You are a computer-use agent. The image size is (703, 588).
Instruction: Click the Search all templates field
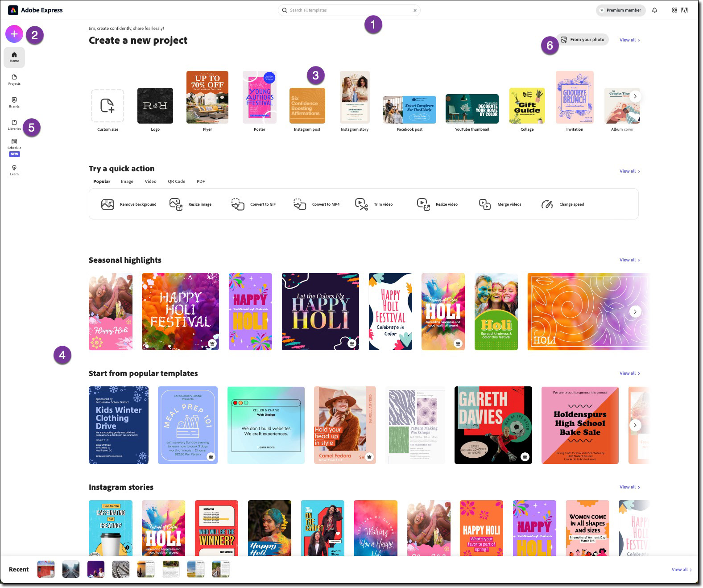(349, 10)
